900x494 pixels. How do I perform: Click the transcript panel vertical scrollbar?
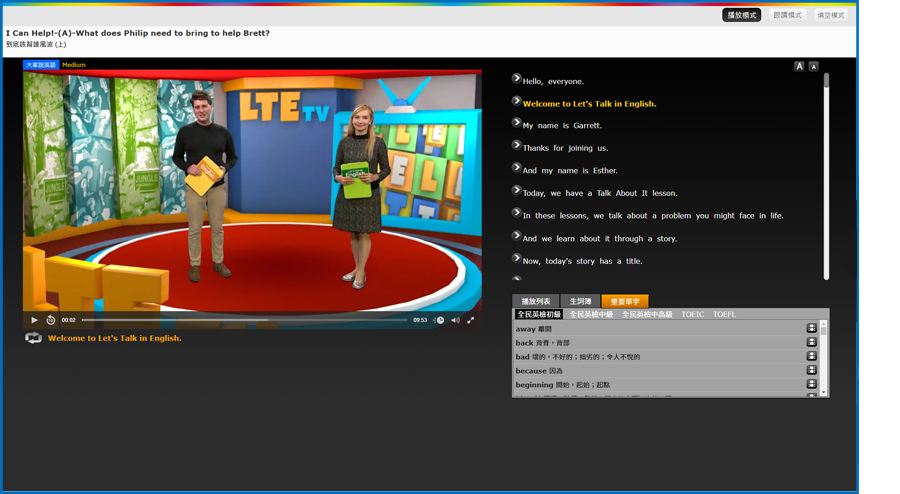click(826, 175)
